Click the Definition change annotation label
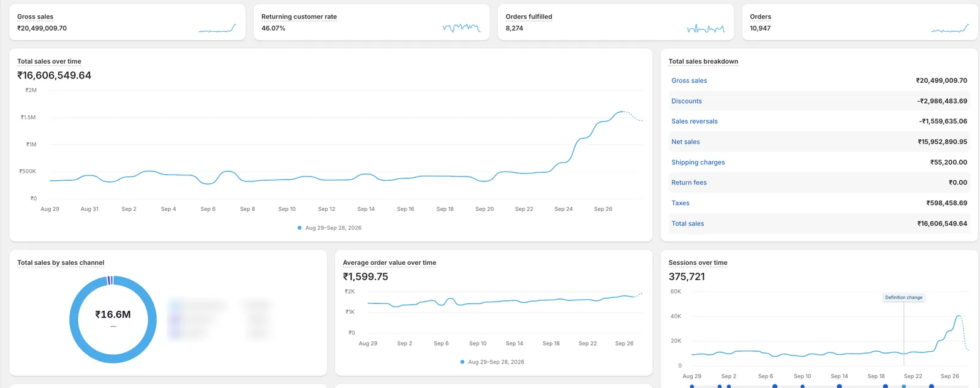 903,297
